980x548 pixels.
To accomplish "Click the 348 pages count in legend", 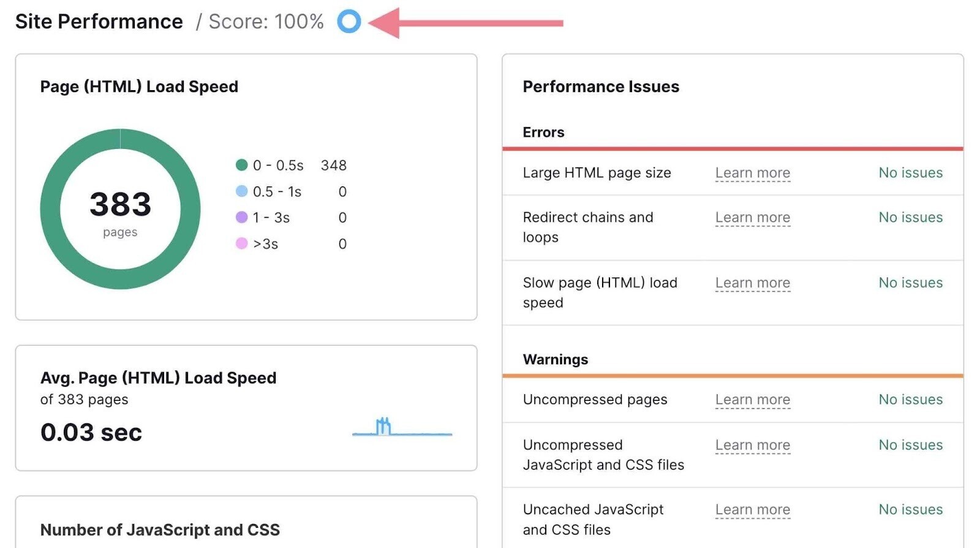I will coord(333,166).
